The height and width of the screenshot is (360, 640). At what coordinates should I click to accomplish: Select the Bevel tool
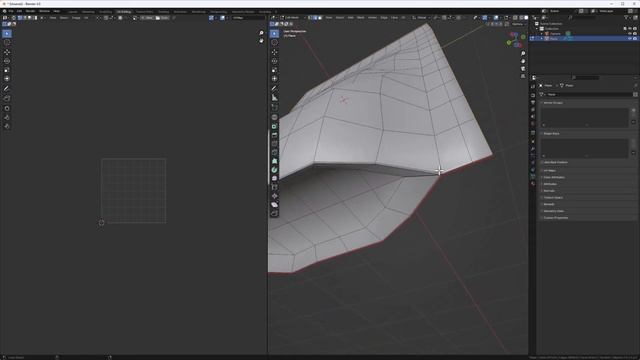click(274, 135)
